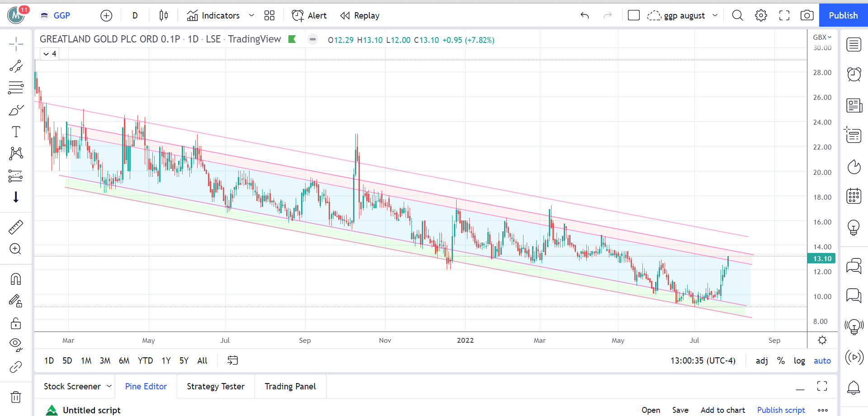The height and width of the screenshot is (416, 868).
Task: Toggle hide all drawings eye icon
Action: coord(16,345)
